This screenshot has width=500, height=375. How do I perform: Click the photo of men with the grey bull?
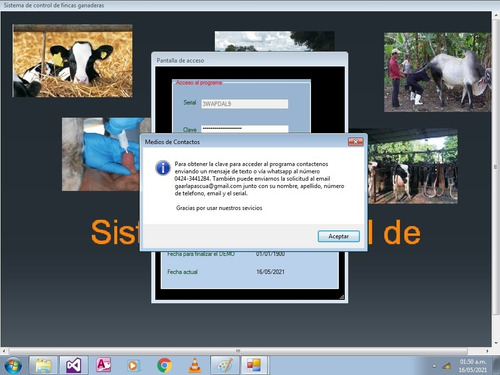438,72
